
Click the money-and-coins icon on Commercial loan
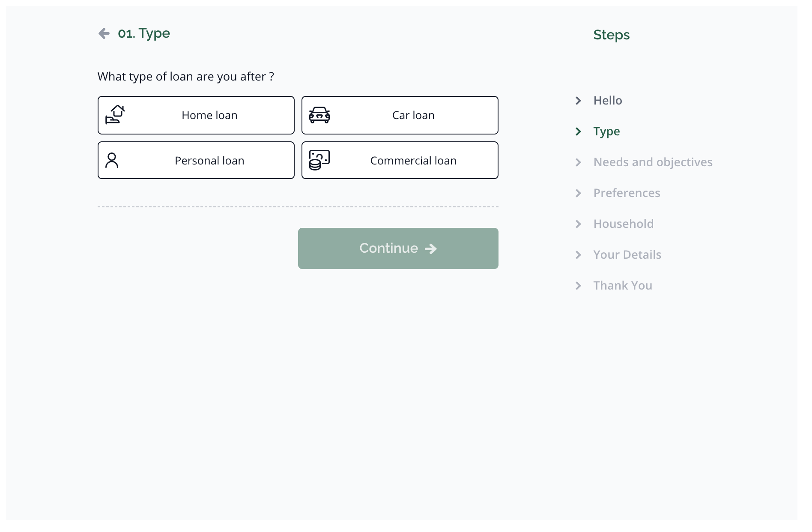point(319,160)
